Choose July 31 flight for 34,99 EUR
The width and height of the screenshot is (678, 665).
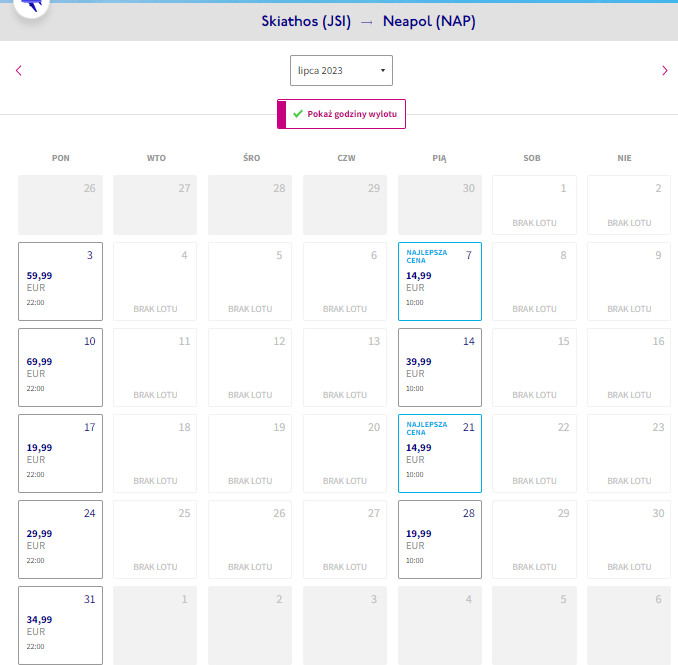tap(61, 626)
